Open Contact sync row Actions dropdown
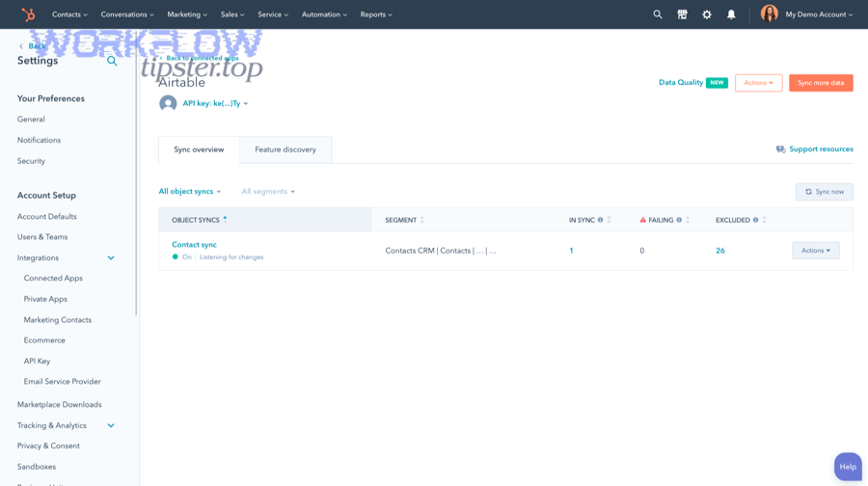This screenshot has height=486, width=868. [815, 251]
